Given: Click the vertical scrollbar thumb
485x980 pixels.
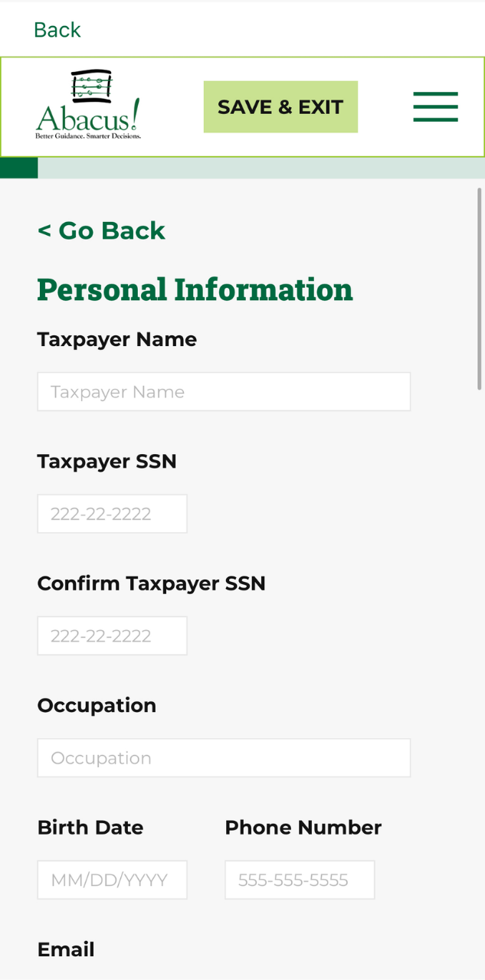Looking at the screenshot, I should point(480,289).
